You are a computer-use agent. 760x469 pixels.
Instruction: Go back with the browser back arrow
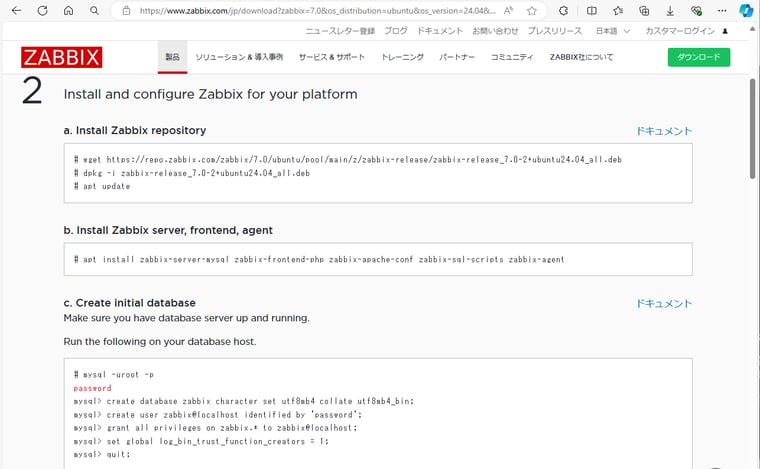pos(16,11)
